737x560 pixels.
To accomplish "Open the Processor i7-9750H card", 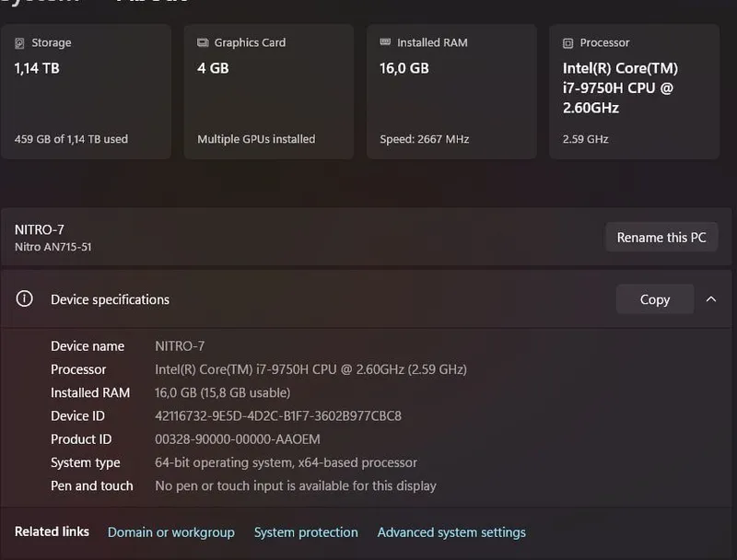I will (634, 91).
